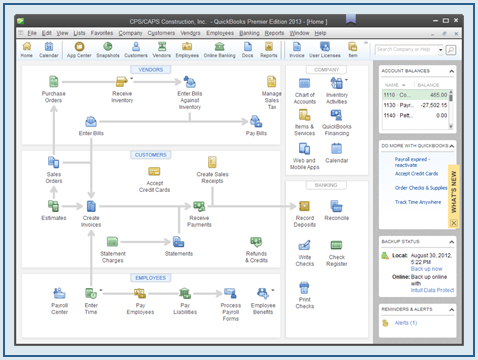This screenshot has width=478, height=360.
Task: Open Purchase Orders workflow icon
Action: point(53,81)
